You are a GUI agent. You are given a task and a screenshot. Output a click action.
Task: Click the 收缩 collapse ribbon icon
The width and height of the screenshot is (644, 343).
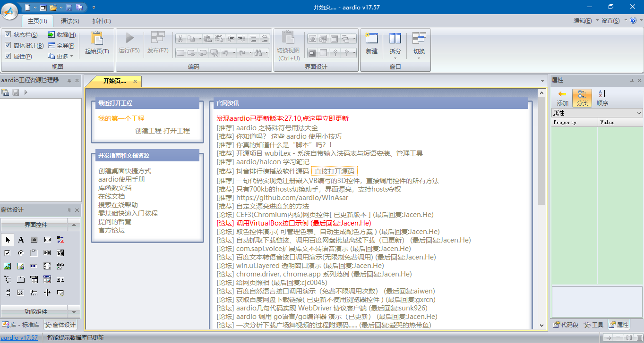(x=52, y=35)
